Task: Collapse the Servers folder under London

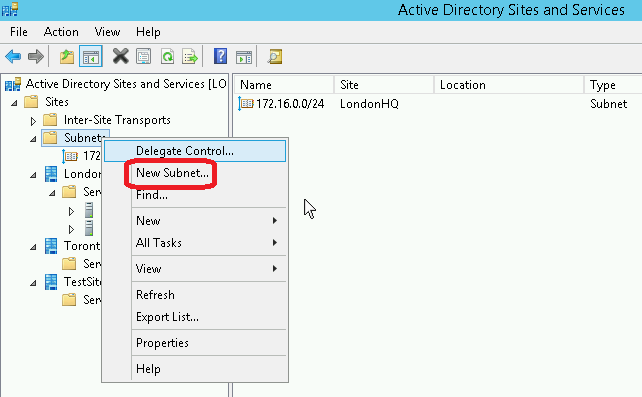Action: [52, 193]
